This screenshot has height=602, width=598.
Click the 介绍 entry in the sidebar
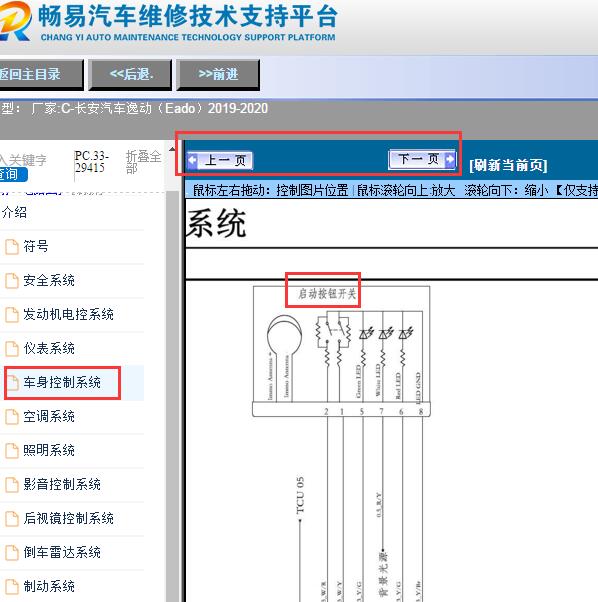pyautogui.click(x=14, y=212)
